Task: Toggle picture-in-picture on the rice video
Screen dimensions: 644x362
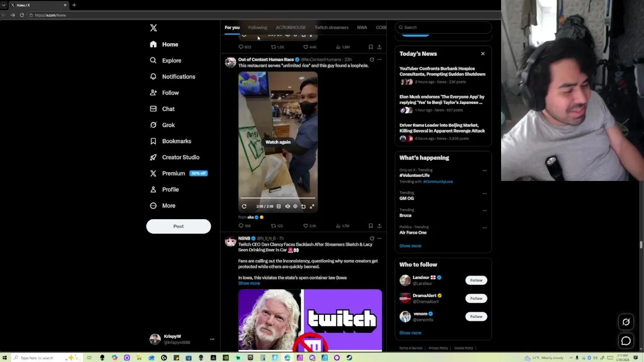Action: coord(303,206)
